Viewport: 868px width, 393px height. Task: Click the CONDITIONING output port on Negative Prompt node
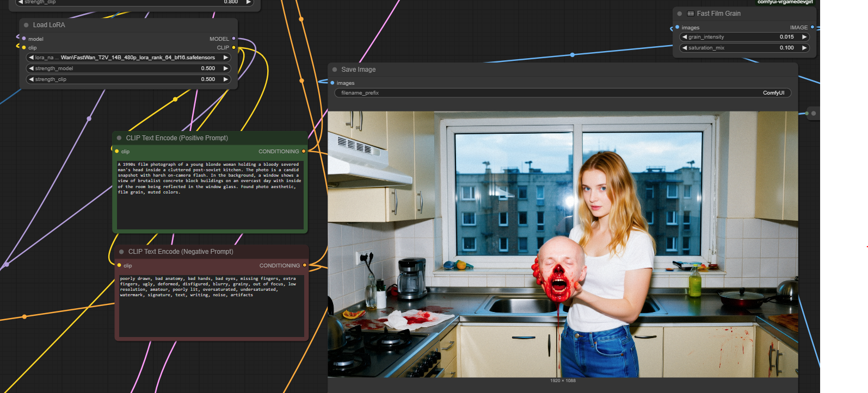tap(305, 265)
